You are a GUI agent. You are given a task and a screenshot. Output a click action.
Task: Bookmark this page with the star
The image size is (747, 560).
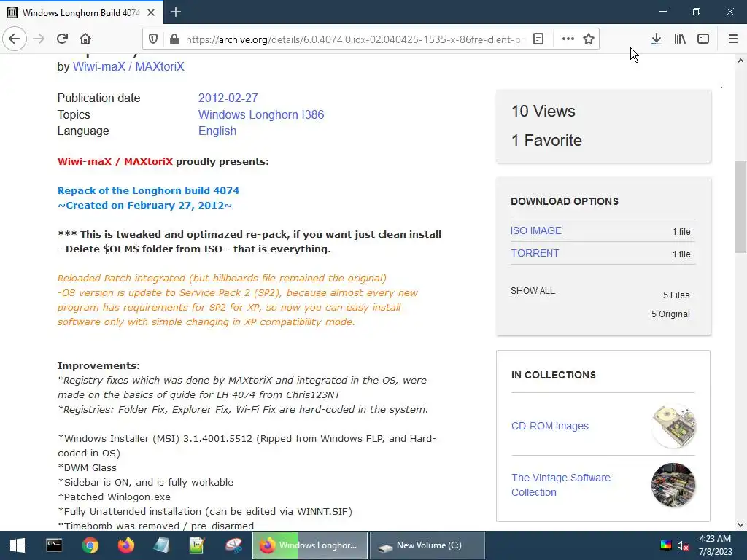coord(589,39)
